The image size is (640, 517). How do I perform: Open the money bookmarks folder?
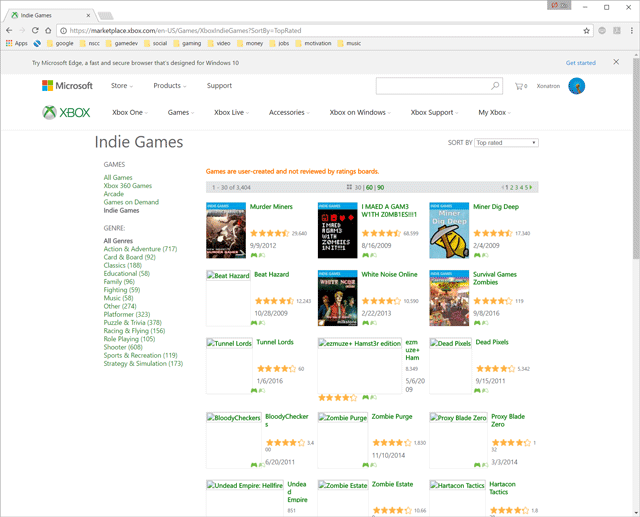click(250, 43)
